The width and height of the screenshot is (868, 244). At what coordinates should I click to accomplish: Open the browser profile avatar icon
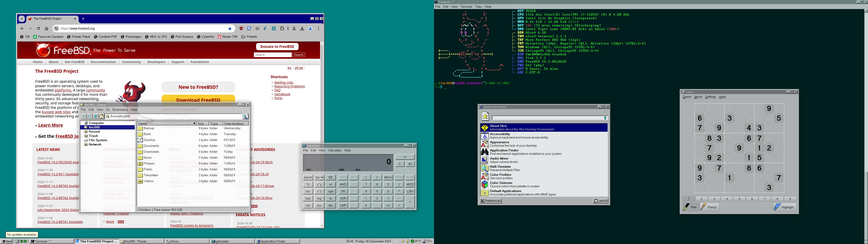pos(310,29)
